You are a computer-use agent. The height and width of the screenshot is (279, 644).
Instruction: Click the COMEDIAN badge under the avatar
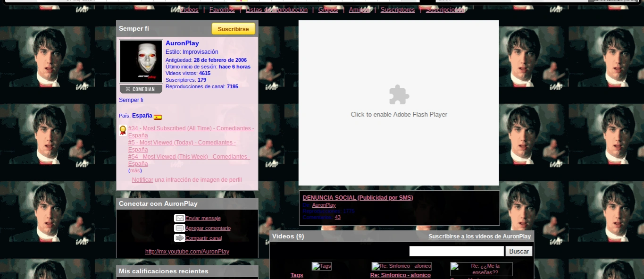[141, 89]
